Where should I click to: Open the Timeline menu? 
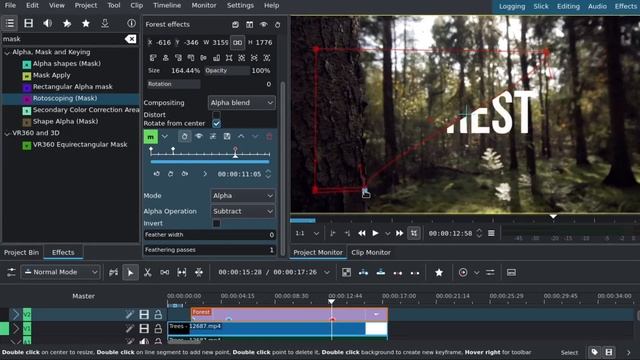pyautogui.click(x=167, y=5)
